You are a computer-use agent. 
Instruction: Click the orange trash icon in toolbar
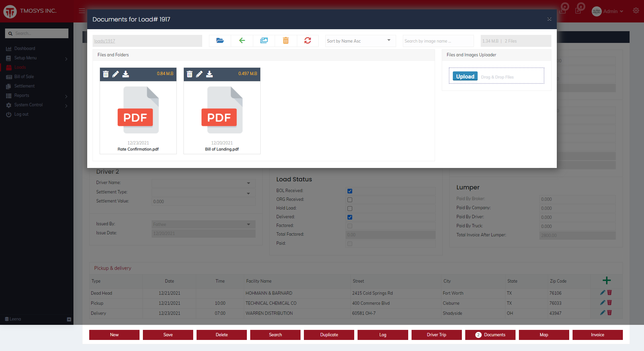[286, 41]
